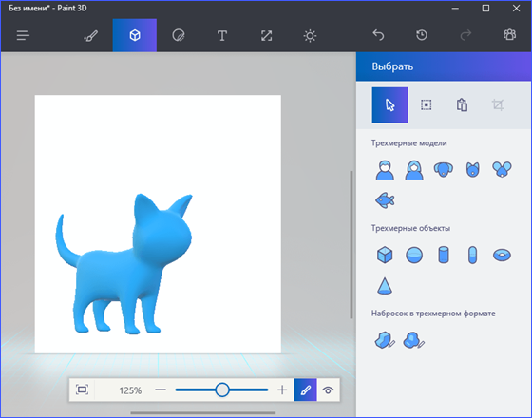The width and height of the screenshot is (532, 418).
Task: Add a 3D cone object
Action: point(385,286)
